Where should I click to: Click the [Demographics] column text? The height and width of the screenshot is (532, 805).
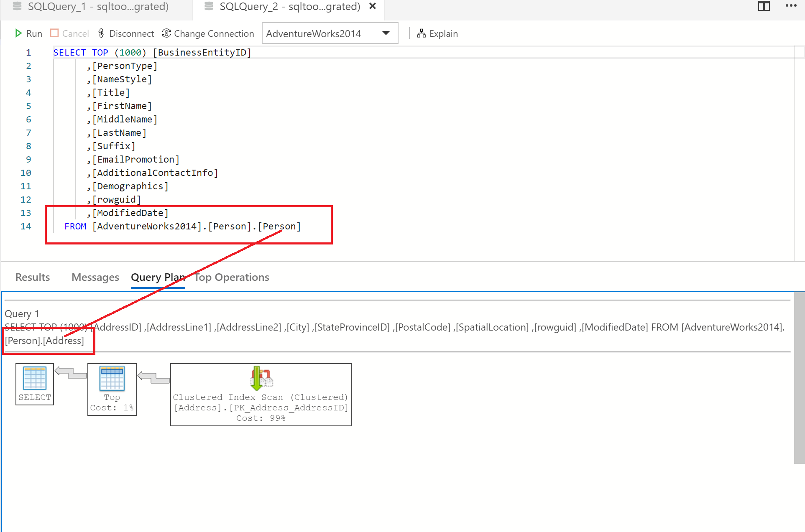(130, 186)
